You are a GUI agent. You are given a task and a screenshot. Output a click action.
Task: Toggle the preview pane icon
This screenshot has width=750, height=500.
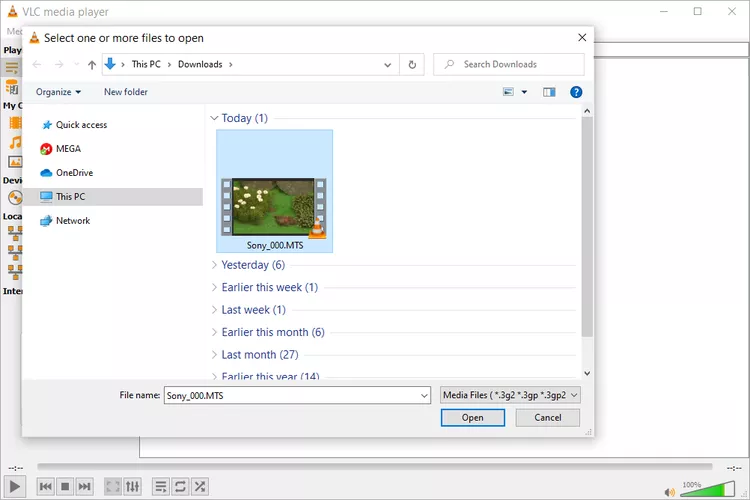549,92
